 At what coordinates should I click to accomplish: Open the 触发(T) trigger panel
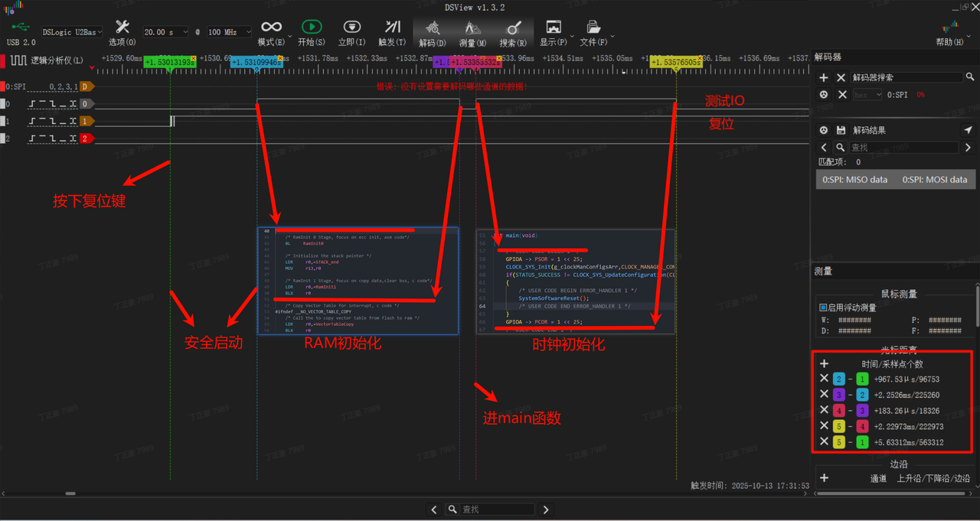[393, 31]
